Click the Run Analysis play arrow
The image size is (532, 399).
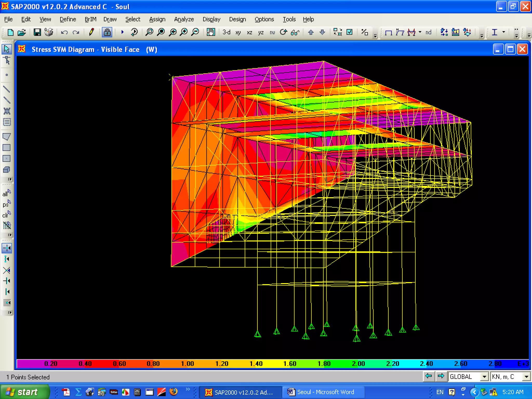click(122, 32)
